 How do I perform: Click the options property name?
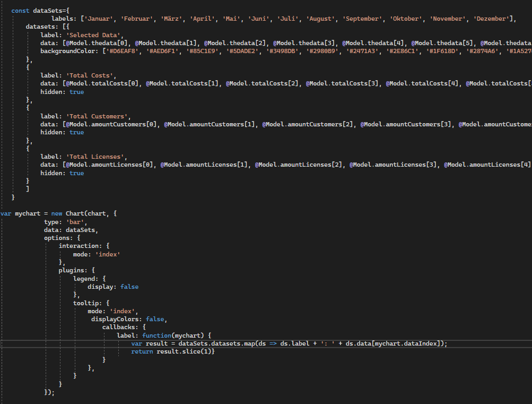(57, 238)
